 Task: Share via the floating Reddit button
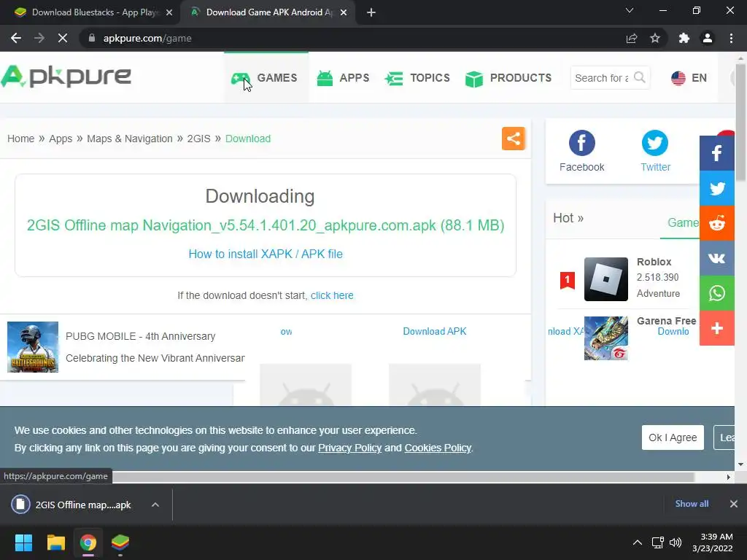coord(717,223)
